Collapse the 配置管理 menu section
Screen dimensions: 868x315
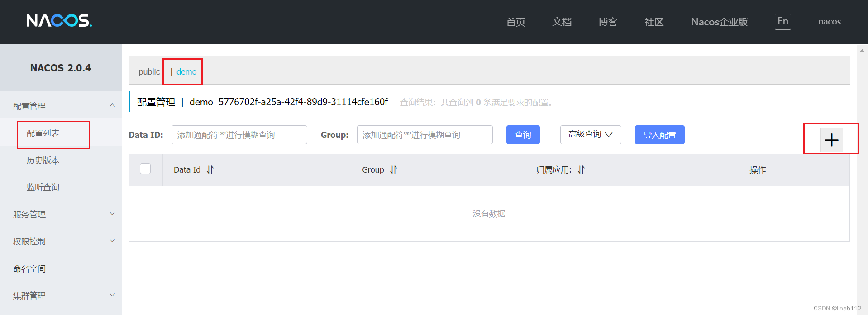61,106
